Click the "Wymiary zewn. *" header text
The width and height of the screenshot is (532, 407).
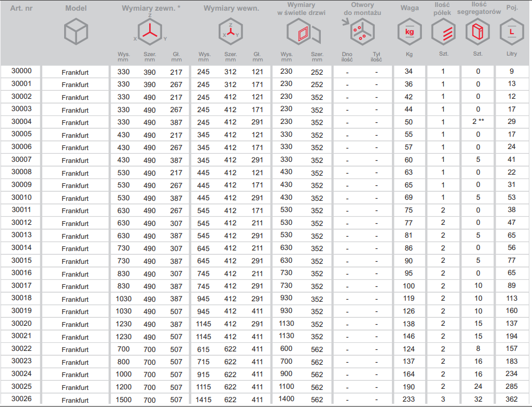tap(151, 9)
